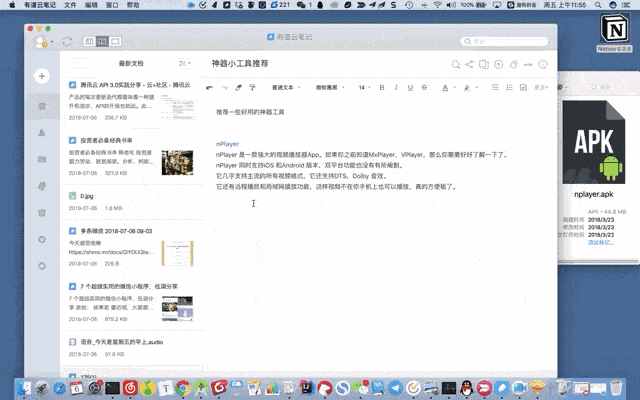Click the 神器小工具推荐 note title
The width and height of the screenshot is (640, 400).
(x=240, y=63)
